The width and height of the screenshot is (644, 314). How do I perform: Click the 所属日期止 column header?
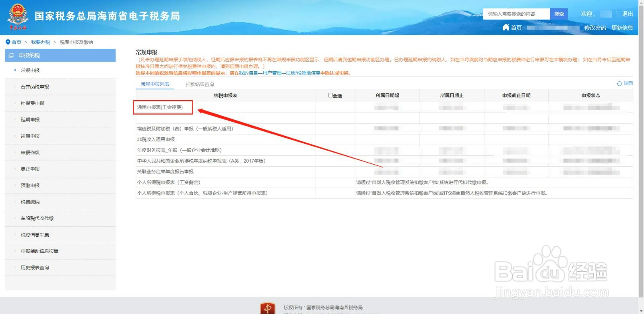[x=452, y=96]
